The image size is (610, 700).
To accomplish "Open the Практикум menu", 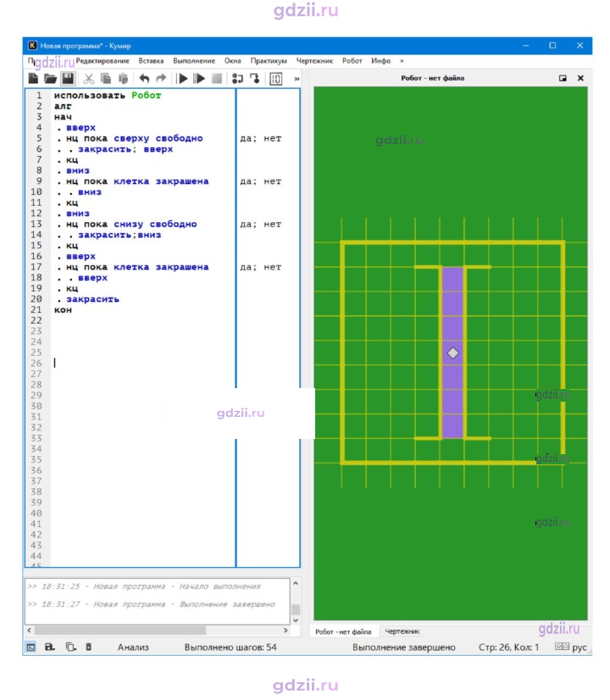I will coord(269,61).
